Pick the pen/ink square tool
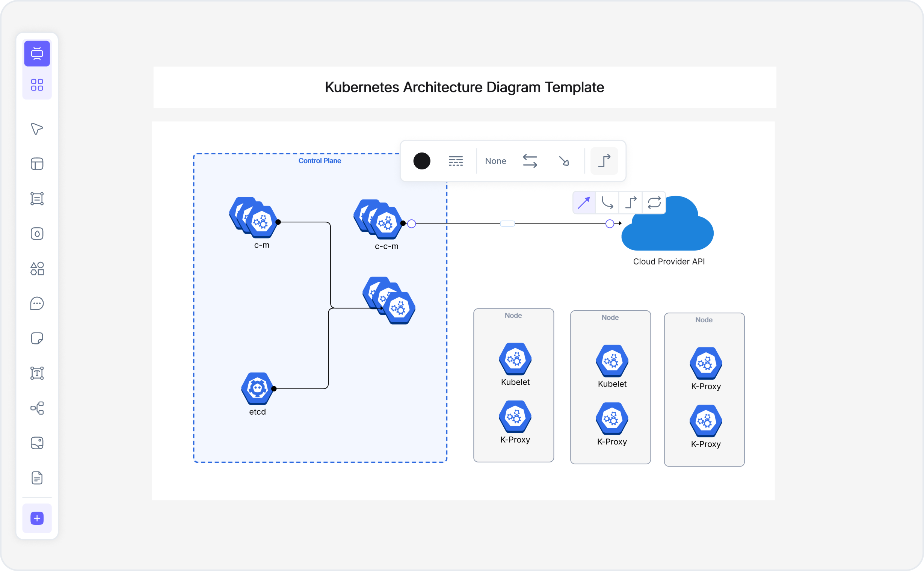924x571 pixels. (x=37, y=234)
